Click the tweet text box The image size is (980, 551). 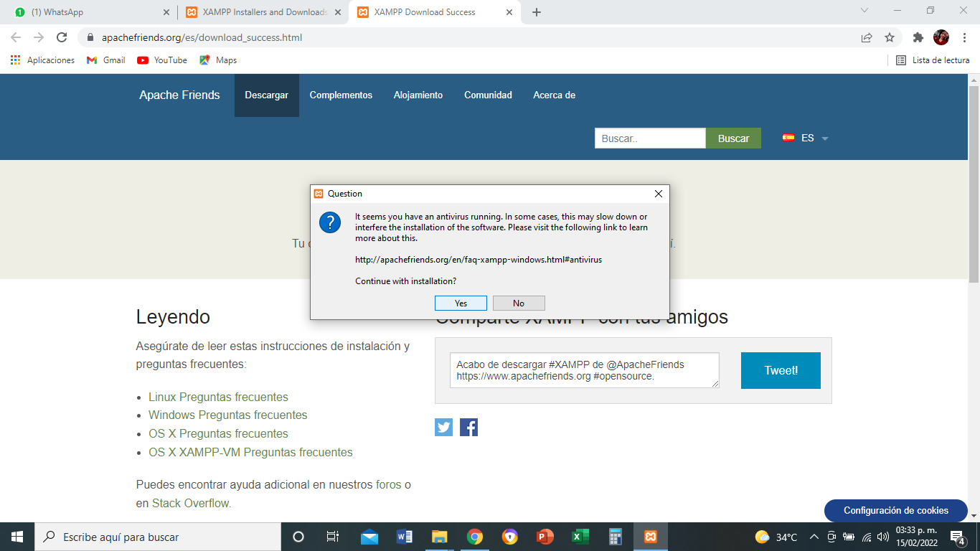[x=585, y=370]
